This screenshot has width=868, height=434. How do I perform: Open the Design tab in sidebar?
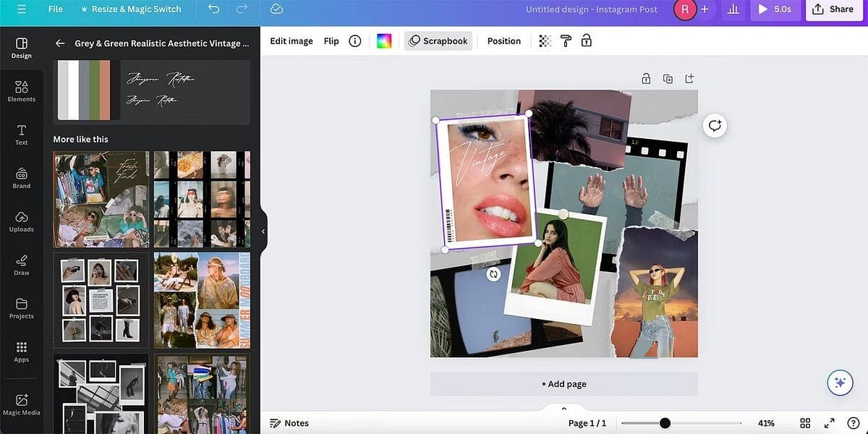pos(22,48)
